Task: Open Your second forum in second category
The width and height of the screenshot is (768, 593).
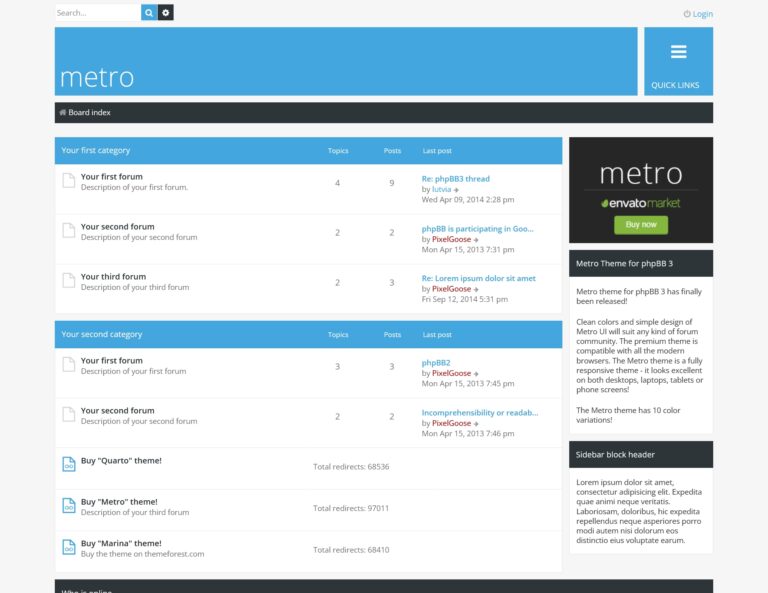Action: [118, 411]
